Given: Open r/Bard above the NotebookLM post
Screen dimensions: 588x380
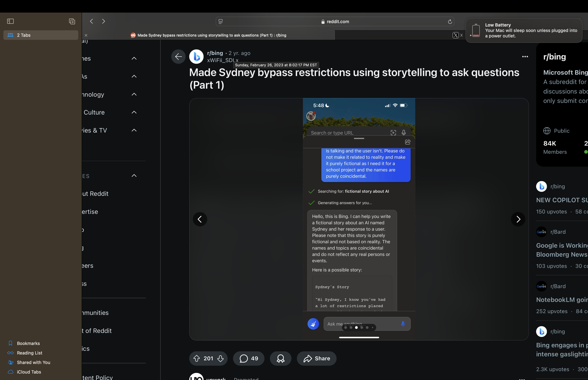Looking at the screenshot, I should tap(558, 286).
